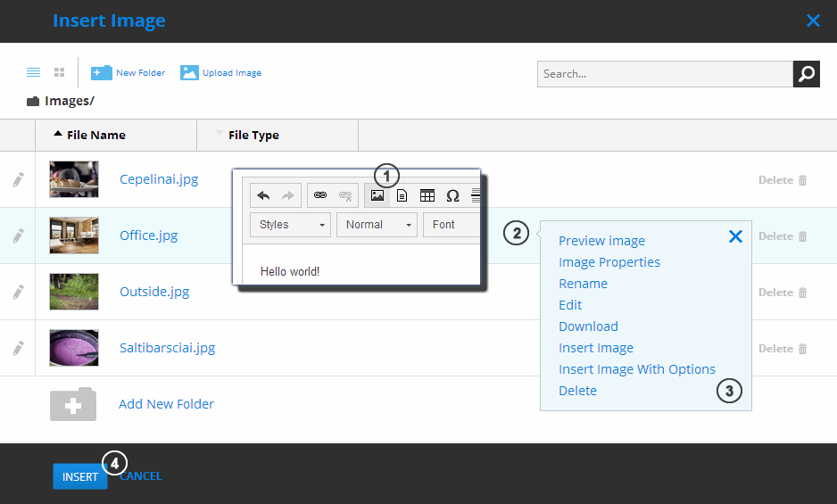This screenshot has width=837, height=504.
Task: Switch to list view layout
Action: 33,72
